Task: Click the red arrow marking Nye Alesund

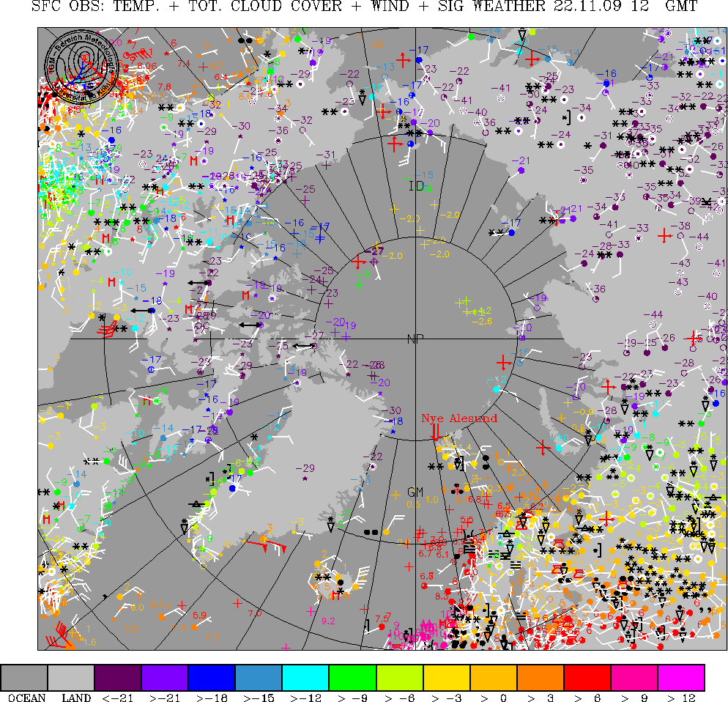Action: 436,432
